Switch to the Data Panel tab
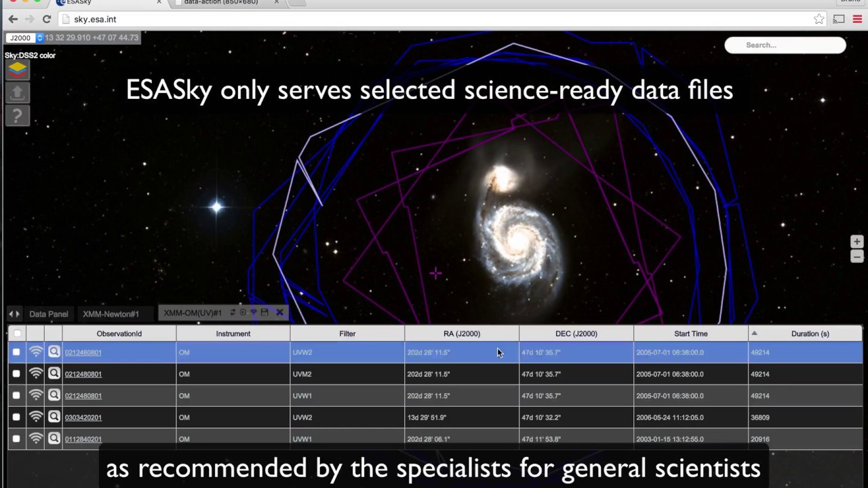Image resolution: width=868 pixels, height=488 pixels. click(x=49, y=314)
